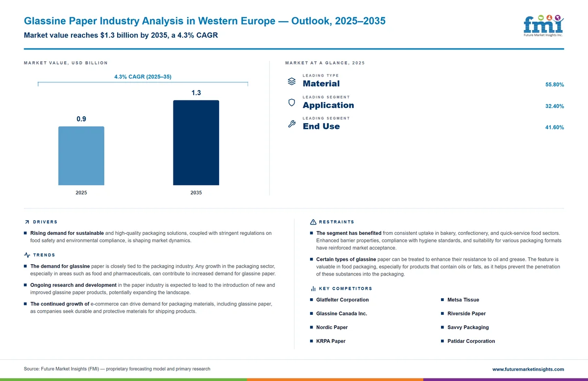Click the Restraints section heading
The width and height of the screenshot is (588, 381).
pos(337,222)
